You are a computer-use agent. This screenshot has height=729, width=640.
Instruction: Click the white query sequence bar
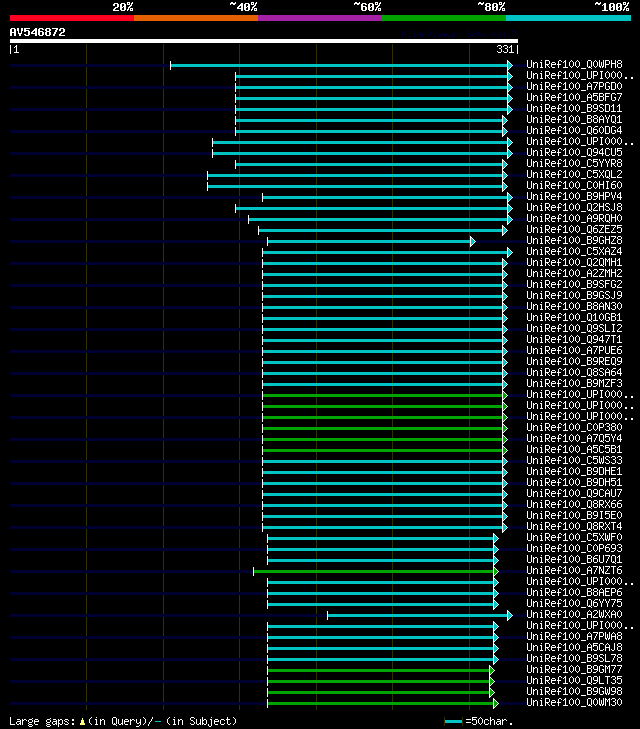[264, 41]
